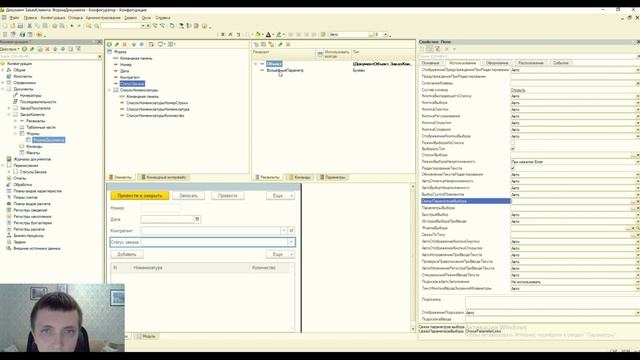Toggle the РежимВыбораИзСписка checkbox
The width and height of the screenshot is (640, 360).
(513, 142)
